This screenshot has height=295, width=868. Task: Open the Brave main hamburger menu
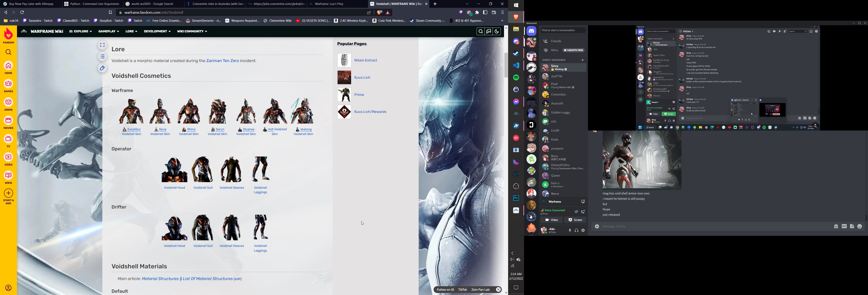(x=502, y=13)
